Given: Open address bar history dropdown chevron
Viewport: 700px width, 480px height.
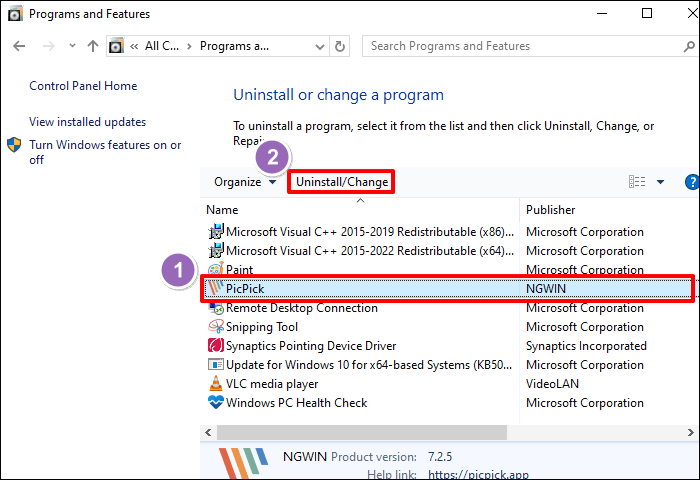Looking at the screenshot, I should coord(317,46).
